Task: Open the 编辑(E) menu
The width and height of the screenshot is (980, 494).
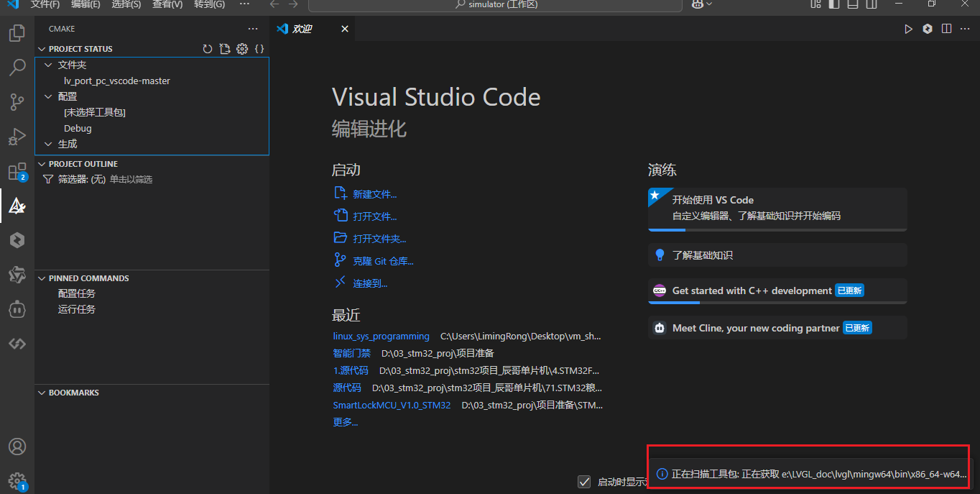Action: click(x=86, y=4)
